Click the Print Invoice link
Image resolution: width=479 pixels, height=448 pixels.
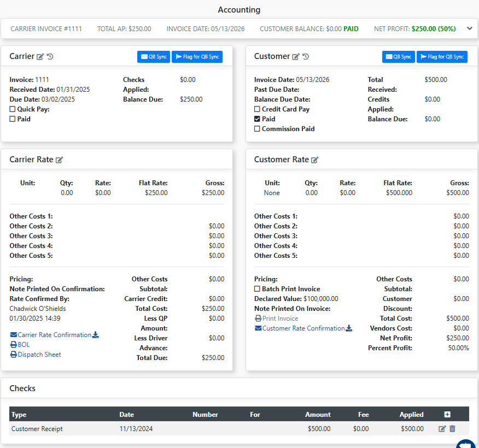coord(280,319)
